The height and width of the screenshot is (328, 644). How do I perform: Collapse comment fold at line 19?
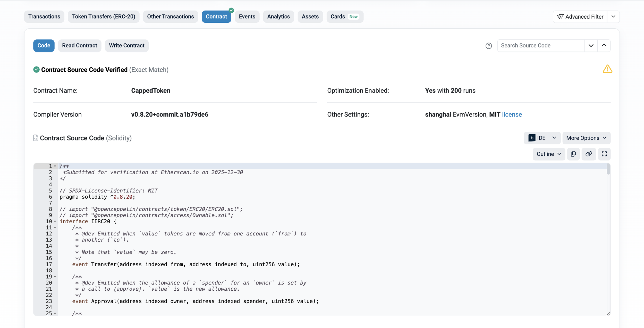(55, 277)
